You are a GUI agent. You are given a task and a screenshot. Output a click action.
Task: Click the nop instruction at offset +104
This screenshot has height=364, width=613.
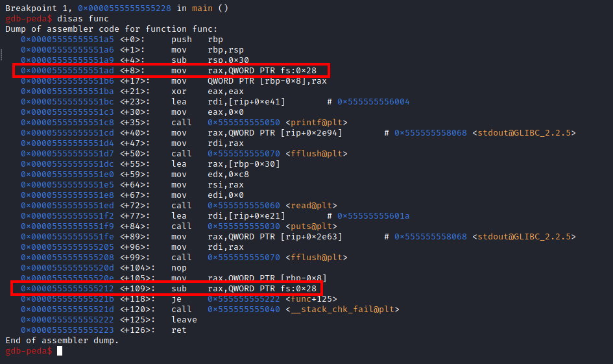click(178, 268)
